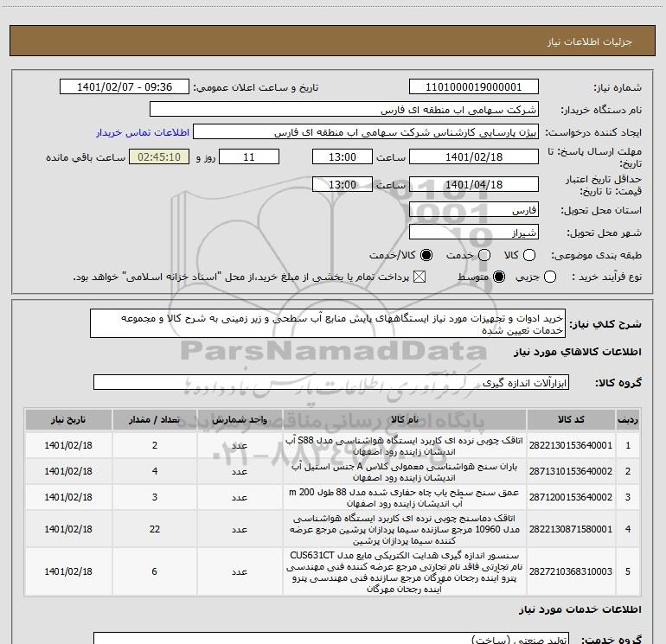Click the تاریخ نیاز column header
Image resolution: width=666 pixels, height=644 pixels.
click(68, 419)
